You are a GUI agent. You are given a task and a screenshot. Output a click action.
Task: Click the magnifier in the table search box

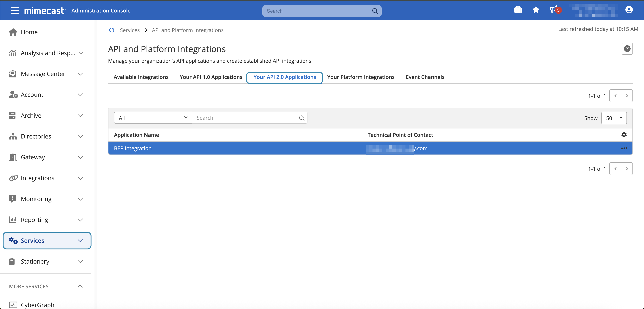pyautogui.click(x=302, y=118)
